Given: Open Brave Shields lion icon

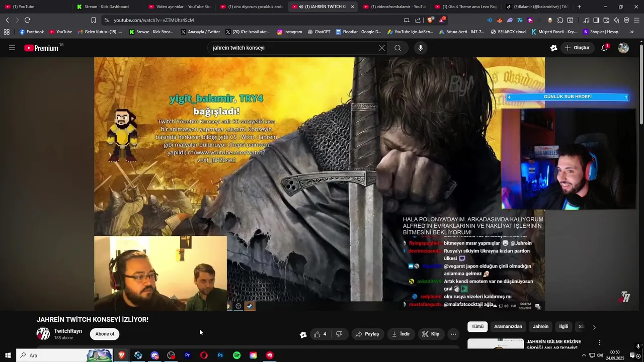Looking at the screenshot, I should click(x=429, y=20).
